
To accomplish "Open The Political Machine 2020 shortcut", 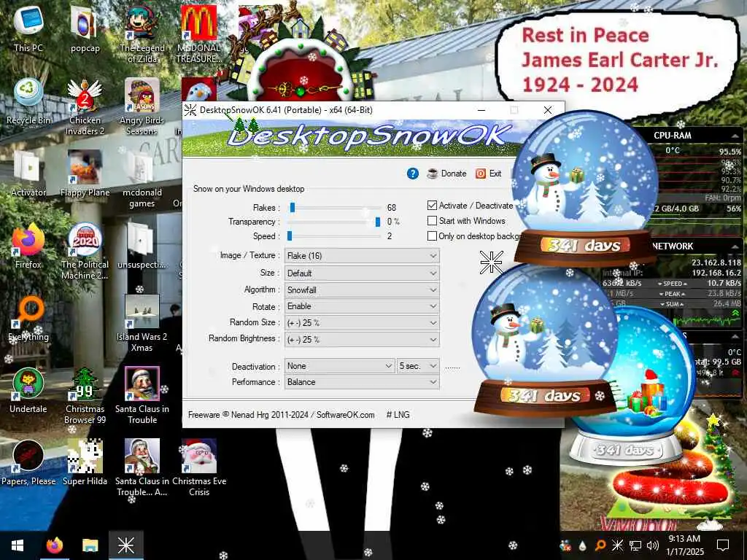I will click(x=85, y=252).
